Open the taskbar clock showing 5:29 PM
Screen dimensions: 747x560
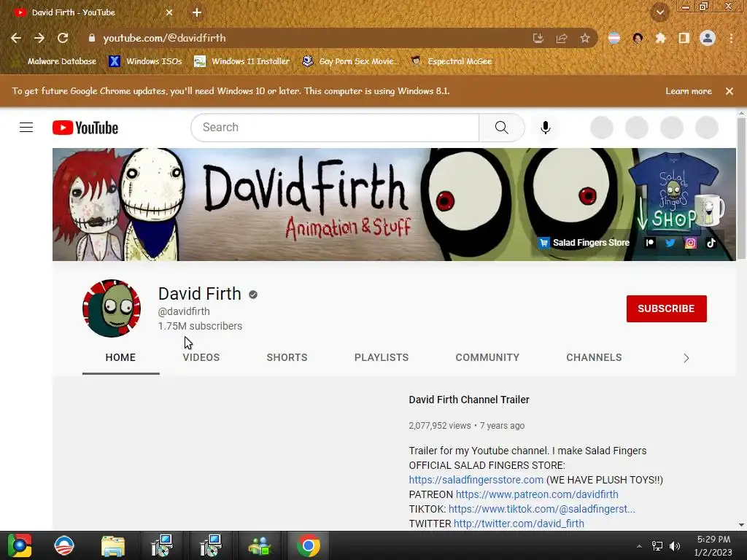[713, 545]
